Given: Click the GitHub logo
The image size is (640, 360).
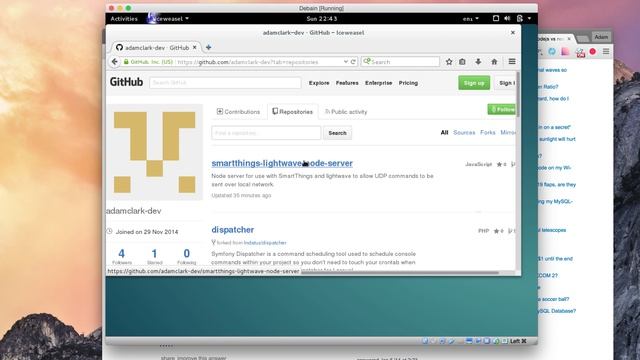Looking at the screenshot, I should [127, 82].
